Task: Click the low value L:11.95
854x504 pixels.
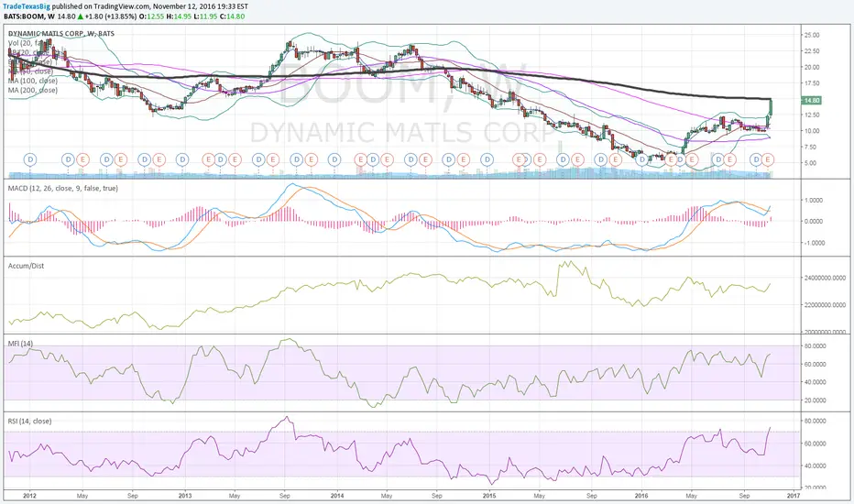Action: pos(206,16)
